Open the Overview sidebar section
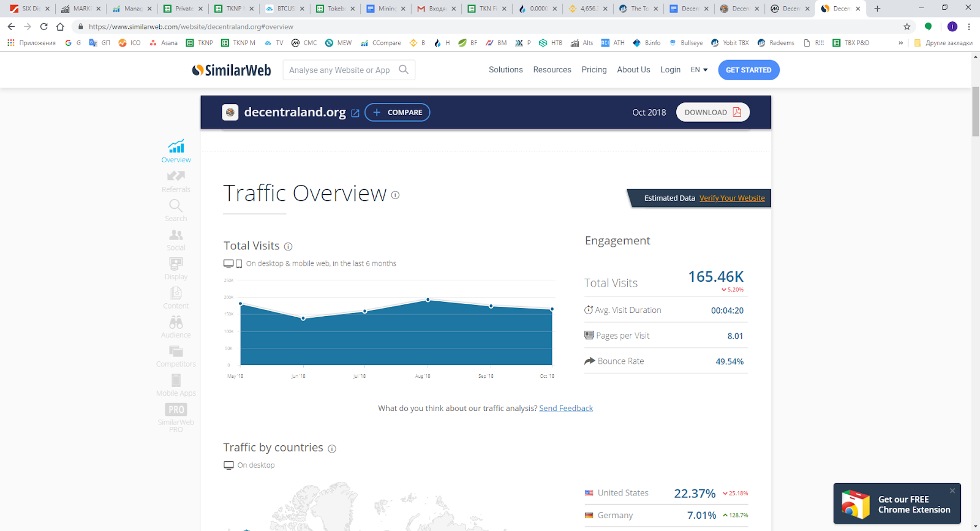The height and width of the screenshot is (531, 980). [x=176, y=151]
